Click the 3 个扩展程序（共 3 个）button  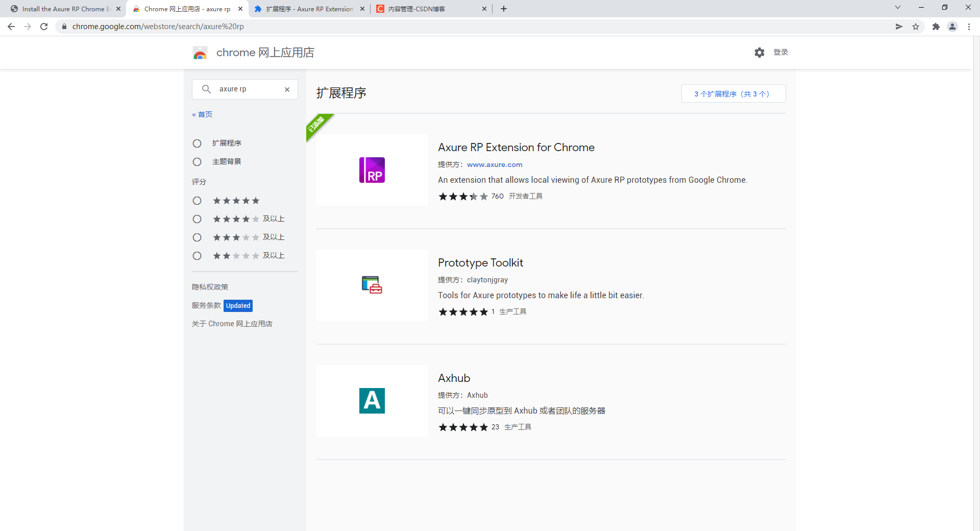click(733, 93)
